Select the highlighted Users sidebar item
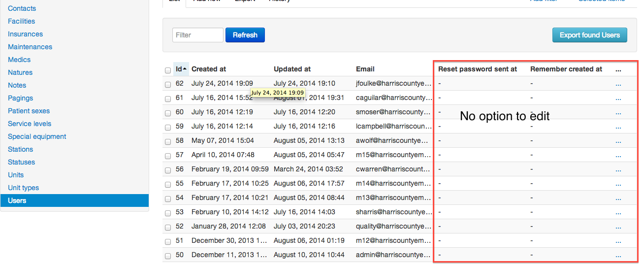The width and height of the screenshot is (644, 266). 74,200
